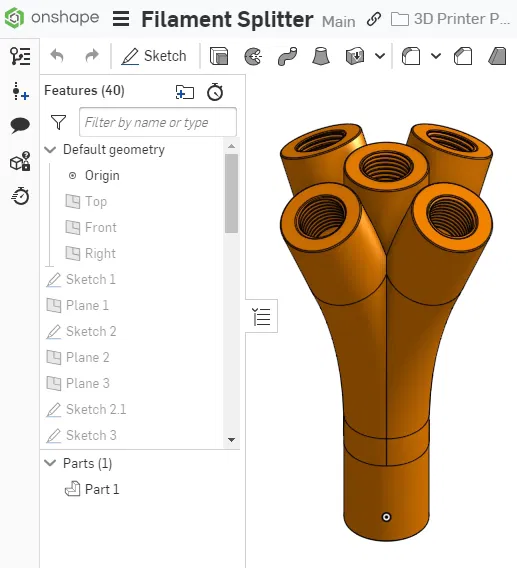Toggle the feature list panel tab
Image resolution: width=517 pixels, height=568 pixels.
[x=261, y=316]
